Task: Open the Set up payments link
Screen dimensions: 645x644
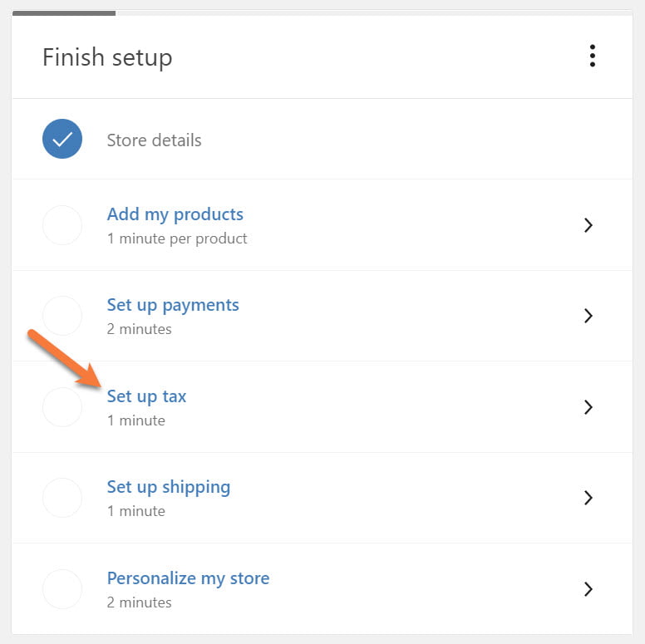Action: click(173, 305)
